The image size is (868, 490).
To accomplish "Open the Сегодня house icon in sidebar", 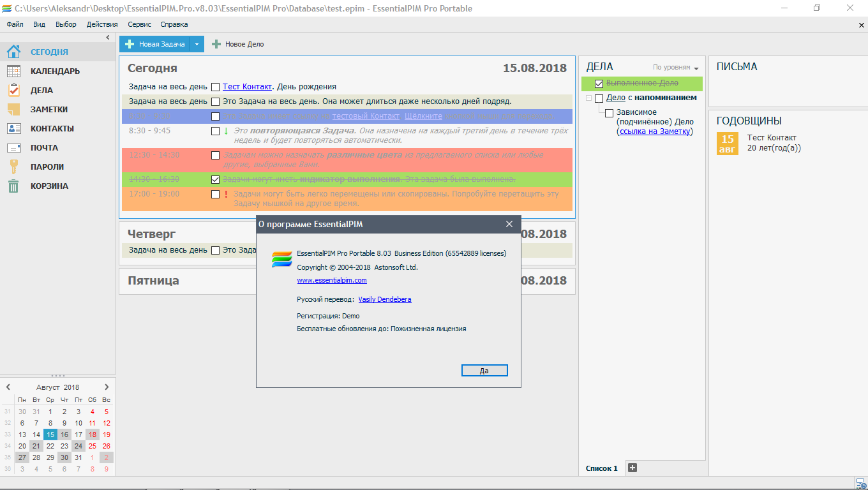I will coord(13,52).
